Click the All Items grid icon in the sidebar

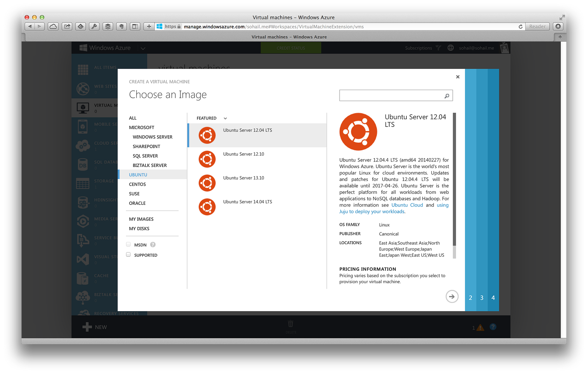(83, 70)
